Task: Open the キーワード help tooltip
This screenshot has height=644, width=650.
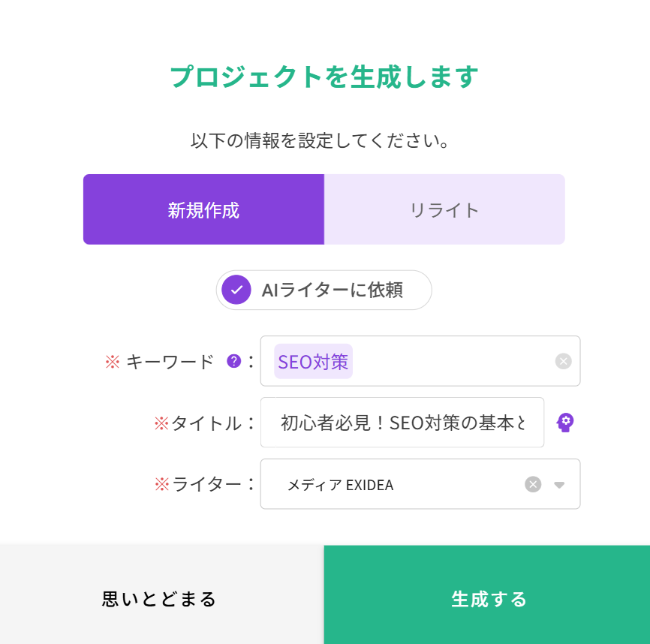Action: tap(233, 361)
